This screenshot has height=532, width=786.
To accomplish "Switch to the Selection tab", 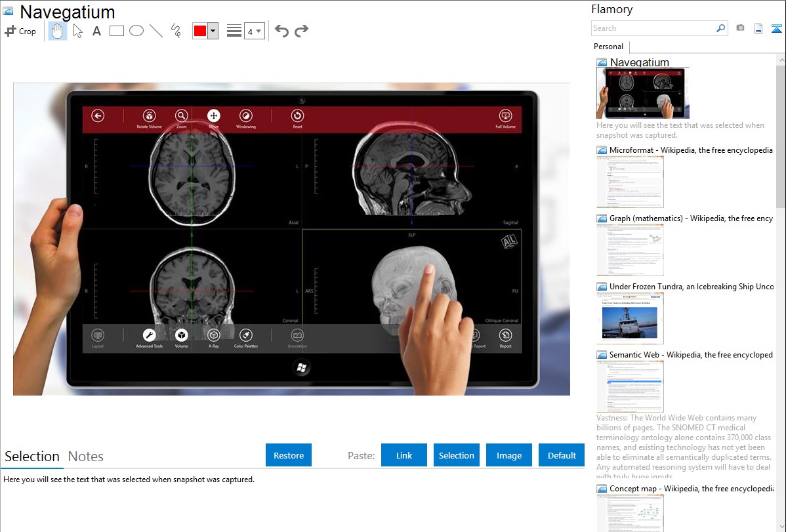I will 32,457.
